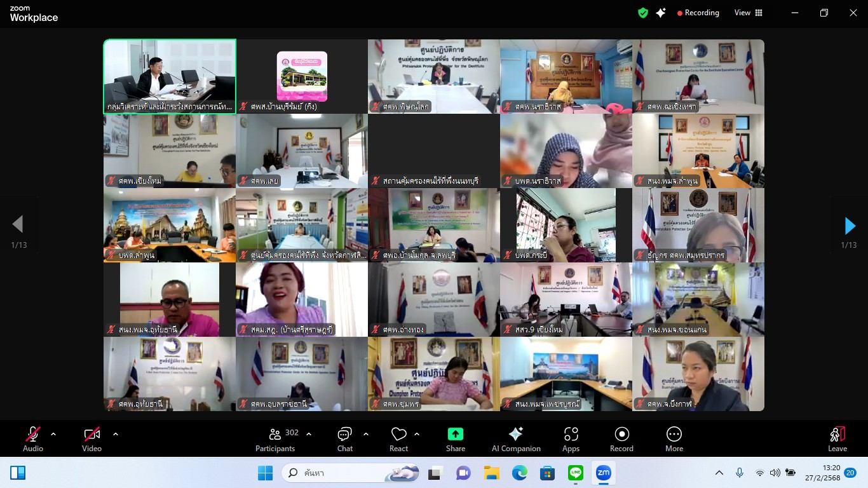
Task: Open the View layout menu
Action: [749, 13]
